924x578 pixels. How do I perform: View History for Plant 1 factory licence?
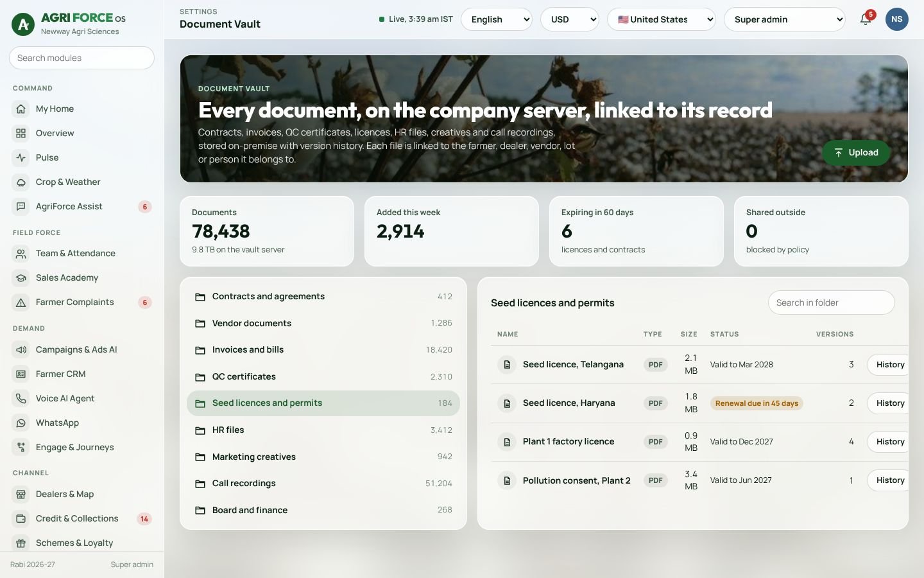coord(888,441)
